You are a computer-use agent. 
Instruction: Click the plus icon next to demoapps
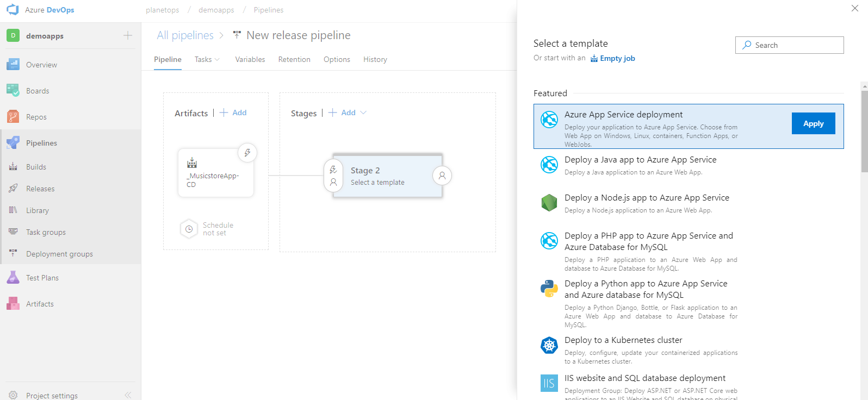click(x=128, y=36)
